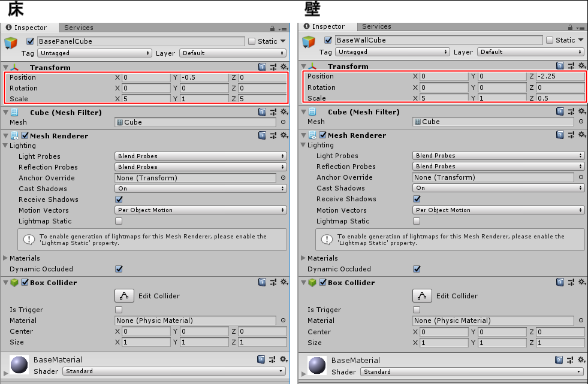
Task: Collapse Lighting foldout for BaseWallCube
Action: click(303, 144)
